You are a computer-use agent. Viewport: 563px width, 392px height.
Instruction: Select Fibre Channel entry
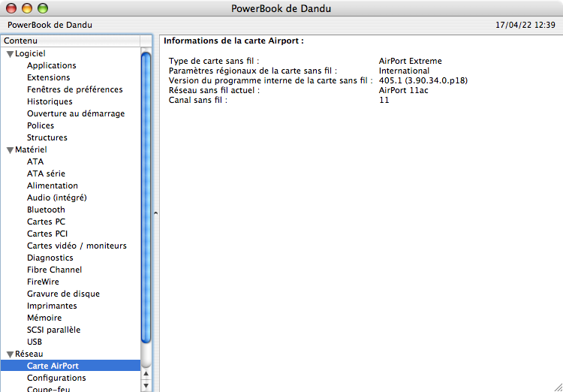pos(54,270)
